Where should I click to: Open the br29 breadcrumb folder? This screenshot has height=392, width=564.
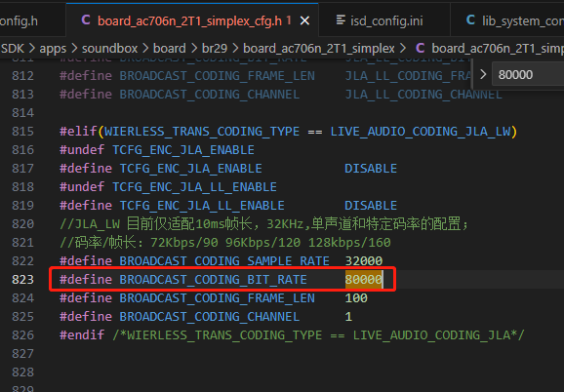(x=215, y=48)
